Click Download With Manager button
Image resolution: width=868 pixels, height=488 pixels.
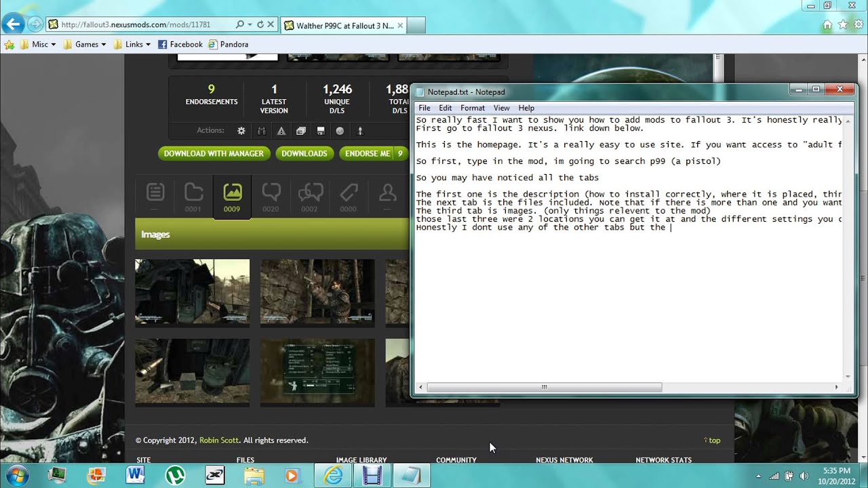(214, 154)
